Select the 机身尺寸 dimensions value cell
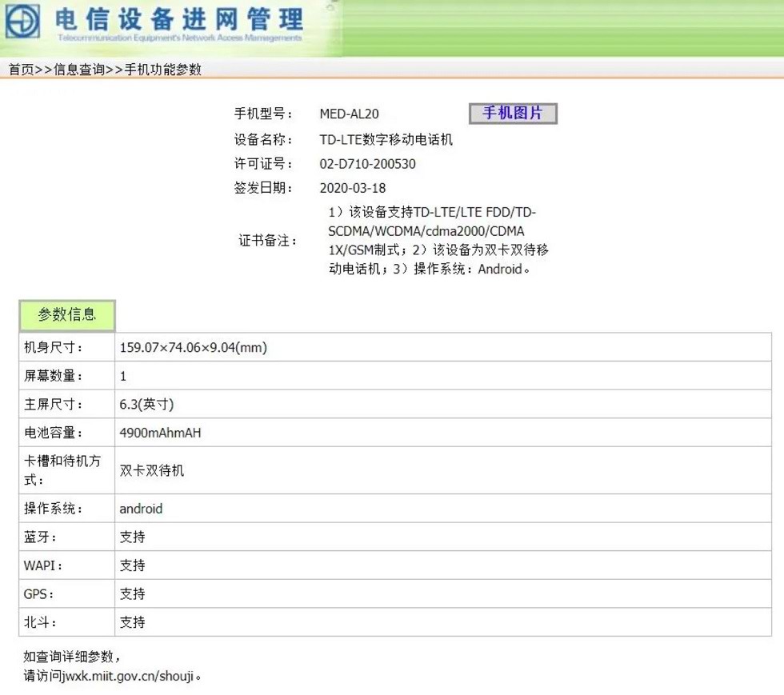Screen dimensions: 784x695 pyautogui.click(x=442, y=347)
